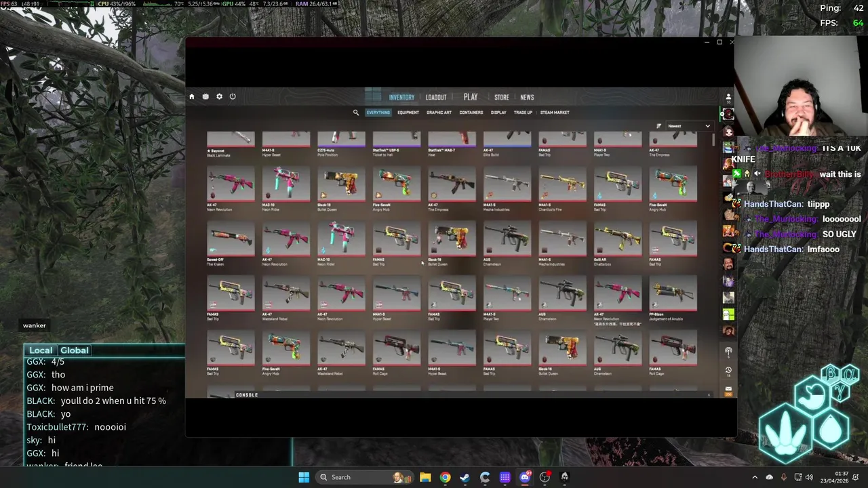Open the volume tray icon
Image resolution: width=868 pixels, height=488 pixels.
click(809, 477)
